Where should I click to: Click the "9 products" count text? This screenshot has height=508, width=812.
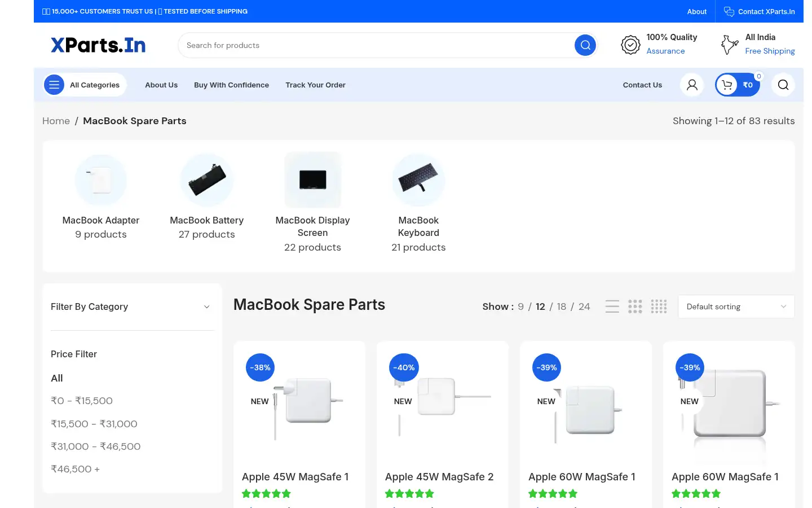pos(101,234)
